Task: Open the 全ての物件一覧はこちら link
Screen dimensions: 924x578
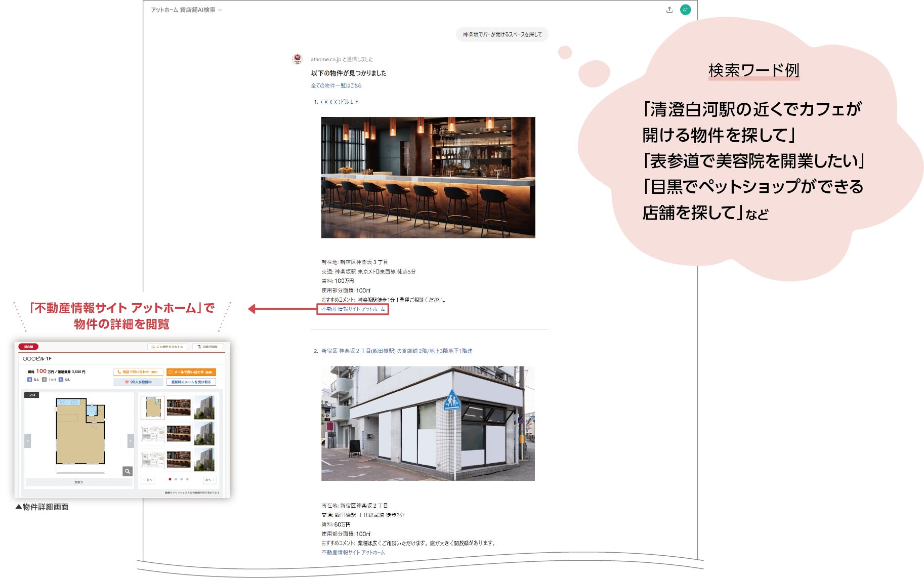Action: click(x=336, y=86)
